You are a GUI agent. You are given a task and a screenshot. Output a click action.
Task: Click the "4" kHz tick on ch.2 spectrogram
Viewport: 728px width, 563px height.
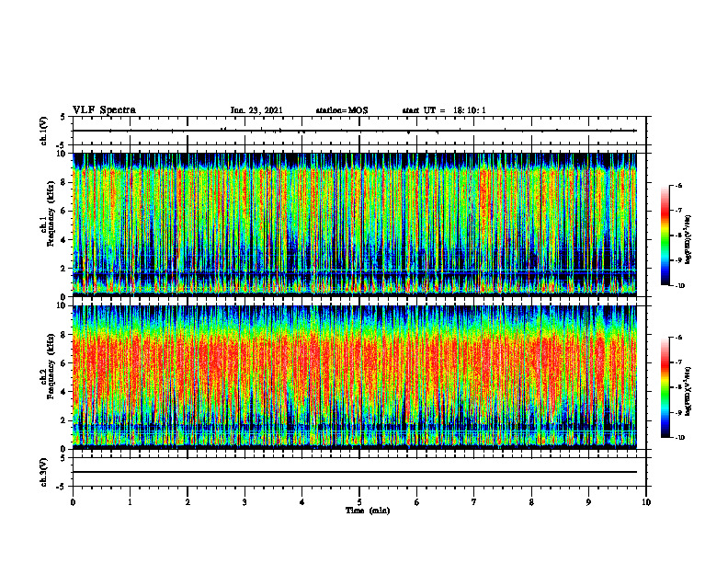(64, 392)
